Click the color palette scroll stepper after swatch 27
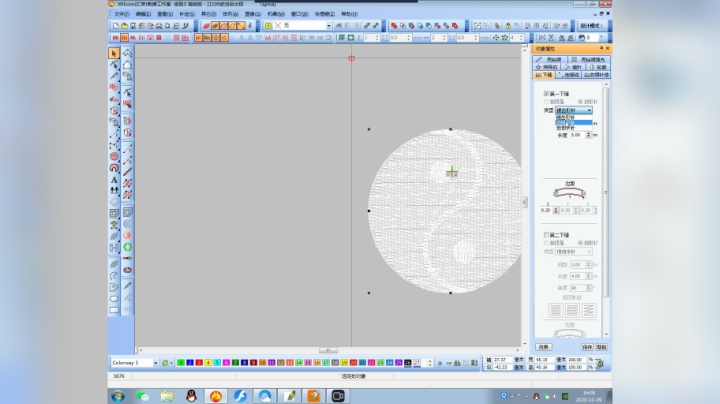The width and height of the screenshot is (720, 404). click(430, 363)
